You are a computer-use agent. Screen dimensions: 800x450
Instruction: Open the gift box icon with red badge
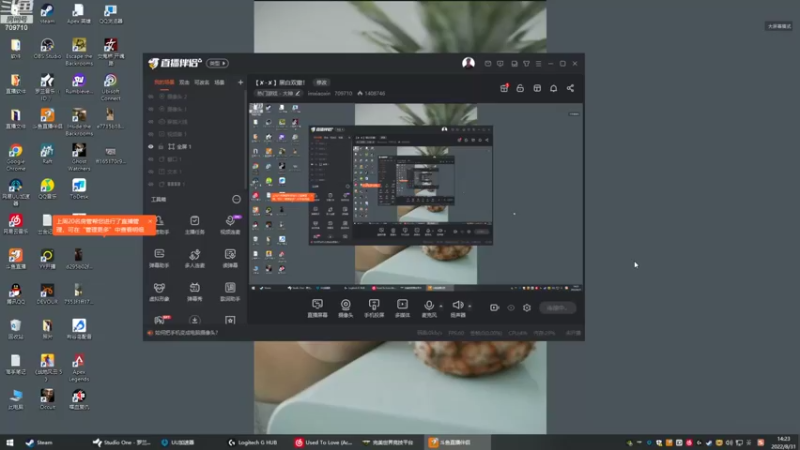504,88
